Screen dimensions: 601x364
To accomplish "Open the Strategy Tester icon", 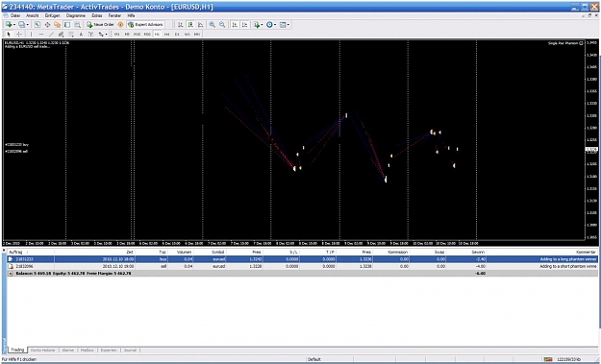I will [x=78, y=25].
